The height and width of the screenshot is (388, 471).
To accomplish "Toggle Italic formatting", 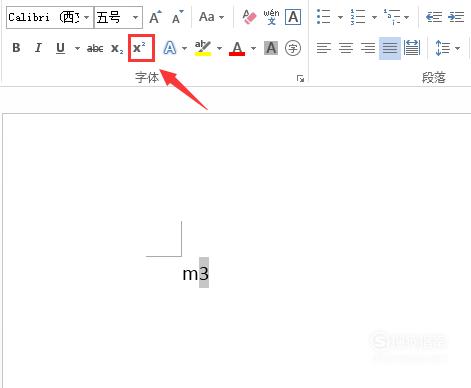I will point(38,48).
